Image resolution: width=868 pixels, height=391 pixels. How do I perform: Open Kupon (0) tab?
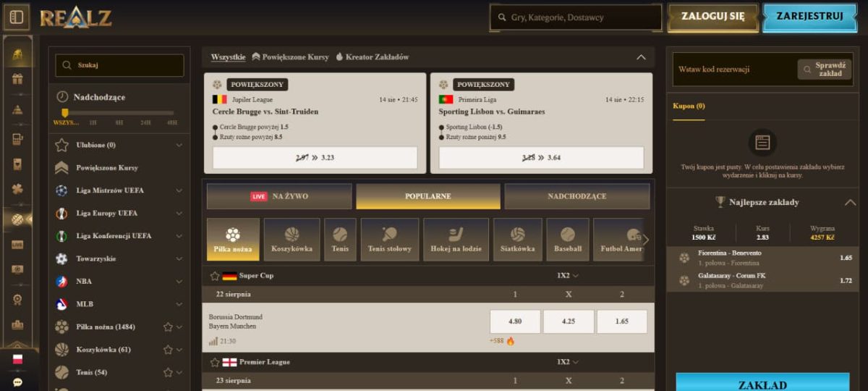pyautogui.click(x=689, y=106)
